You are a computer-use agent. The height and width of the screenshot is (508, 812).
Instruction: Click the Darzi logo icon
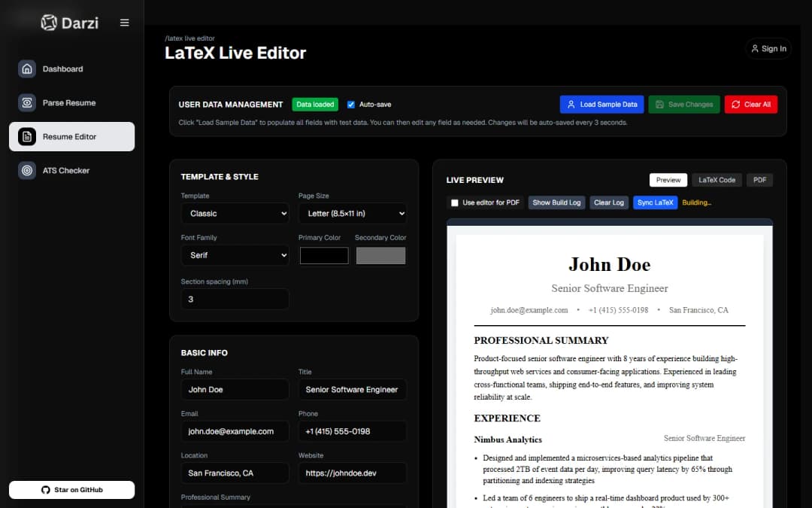[49, 23]
